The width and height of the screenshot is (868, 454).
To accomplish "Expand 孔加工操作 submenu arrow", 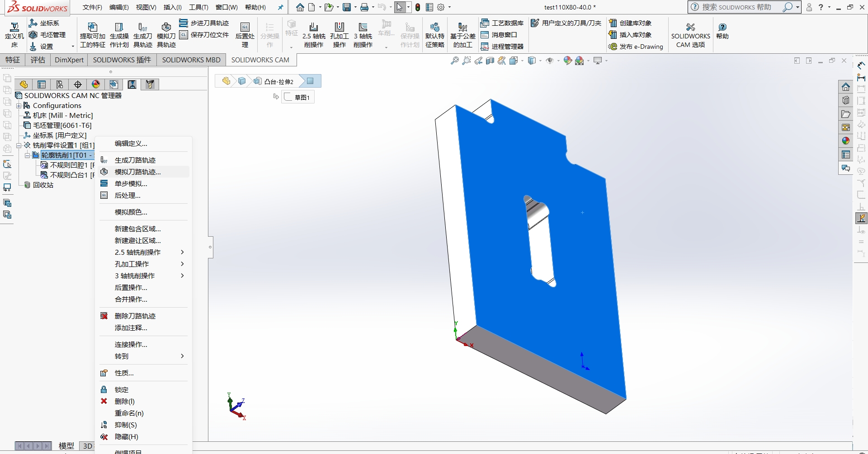I will point(182,264).
